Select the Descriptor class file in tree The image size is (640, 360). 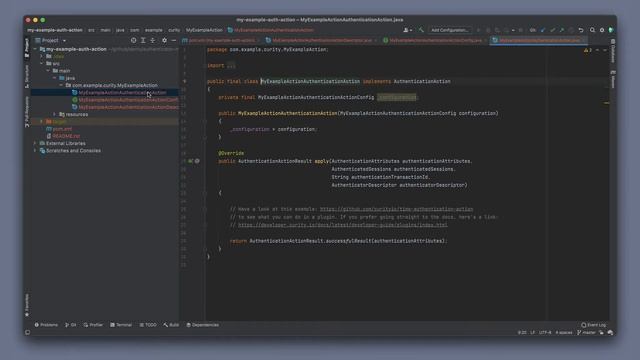pos(128,107)
